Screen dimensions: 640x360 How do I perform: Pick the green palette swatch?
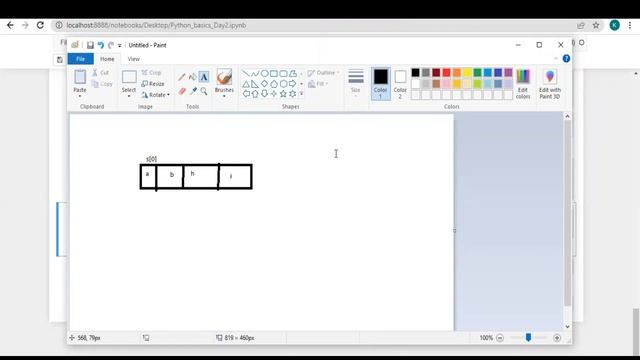pos(477,73)
